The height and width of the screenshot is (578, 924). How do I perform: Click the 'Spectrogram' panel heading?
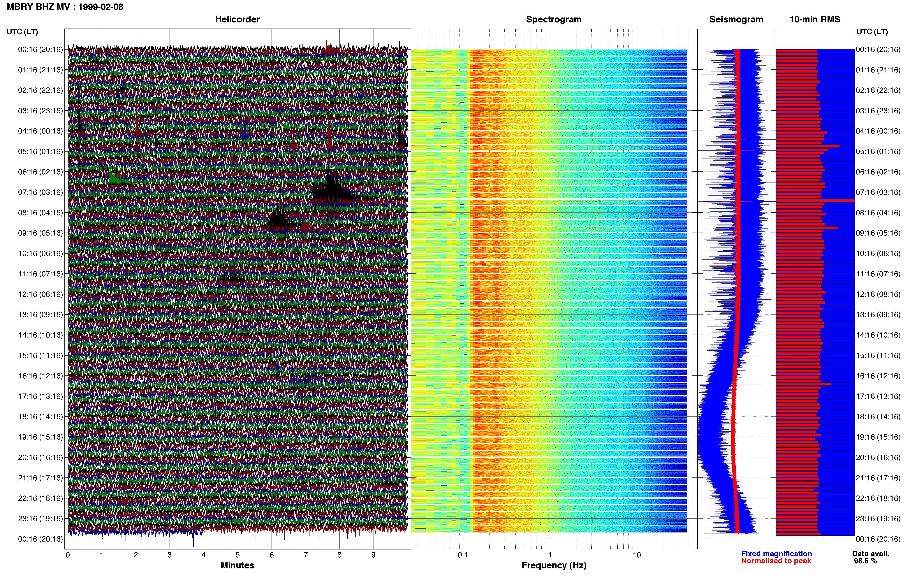click(x=554, y=20)
